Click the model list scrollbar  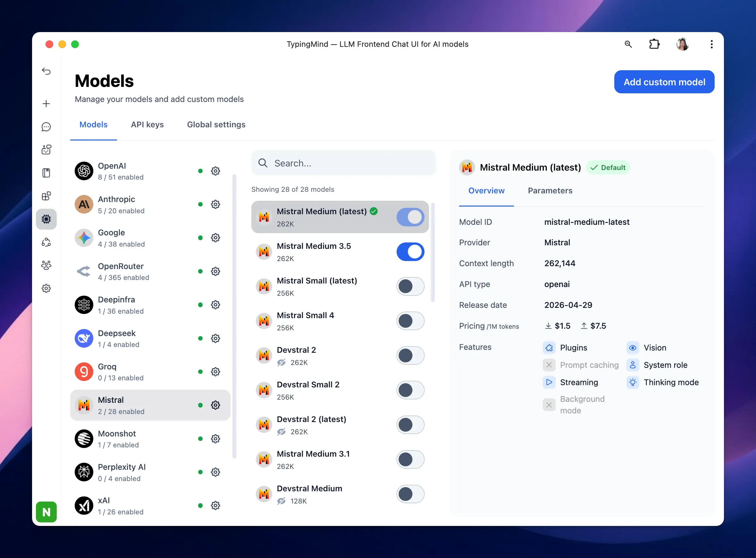coord(433,252)
